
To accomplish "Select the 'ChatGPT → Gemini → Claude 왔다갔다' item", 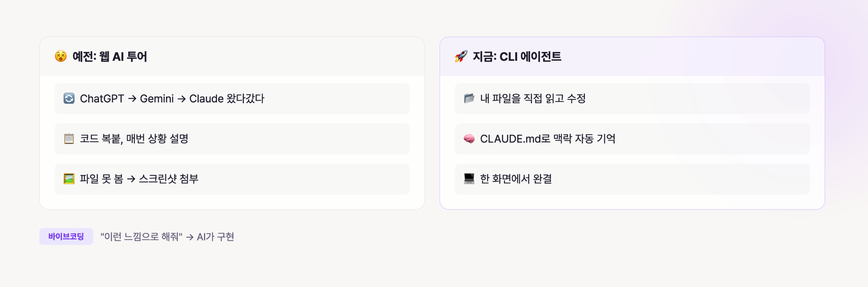I will click(232, 99).
